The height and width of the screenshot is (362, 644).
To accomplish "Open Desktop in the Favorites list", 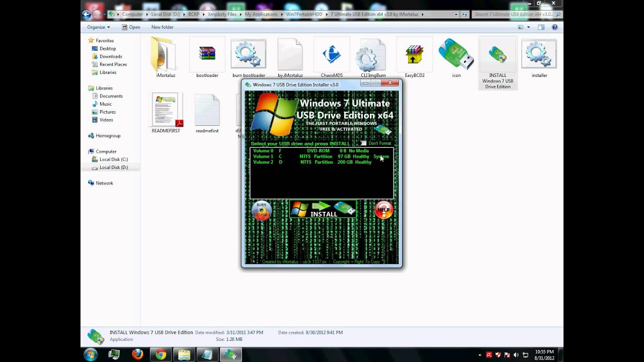I will click(x=107, y=49).
